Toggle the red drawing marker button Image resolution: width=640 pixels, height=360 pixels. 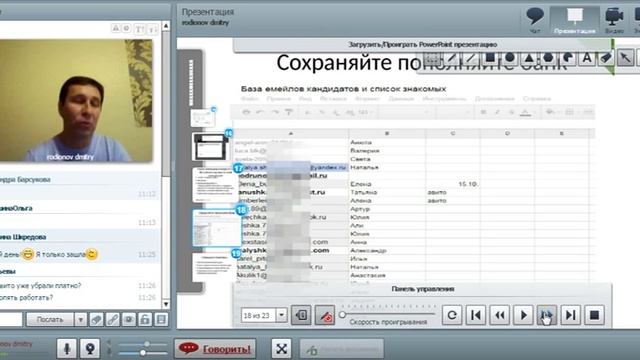coord(325,316)
